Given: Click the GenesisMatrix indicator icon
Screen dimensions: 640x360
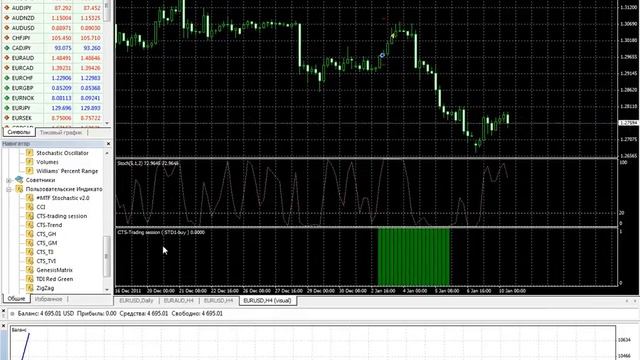Looking at the screenshot, I should [x=29, y=270].
